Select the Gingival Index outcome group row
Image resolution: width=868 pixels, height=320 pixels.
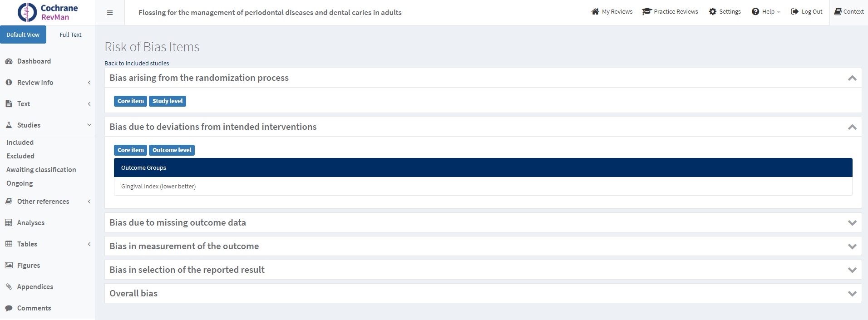point(158,187)
